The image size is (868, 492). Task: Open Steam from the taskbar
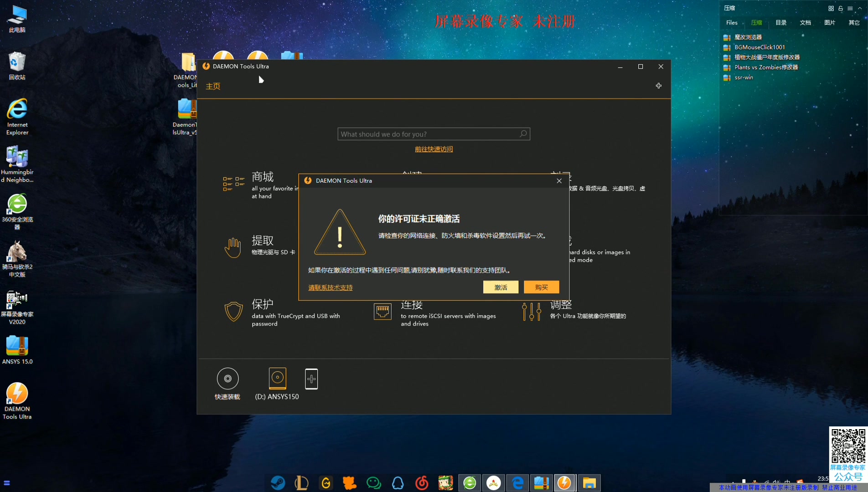click(x=278, y=482)
